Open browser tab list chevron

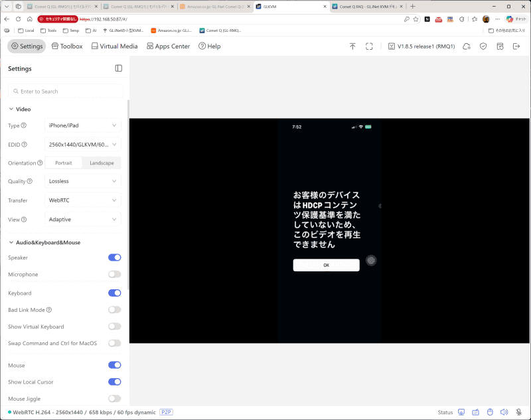click(x=7, y=7)
